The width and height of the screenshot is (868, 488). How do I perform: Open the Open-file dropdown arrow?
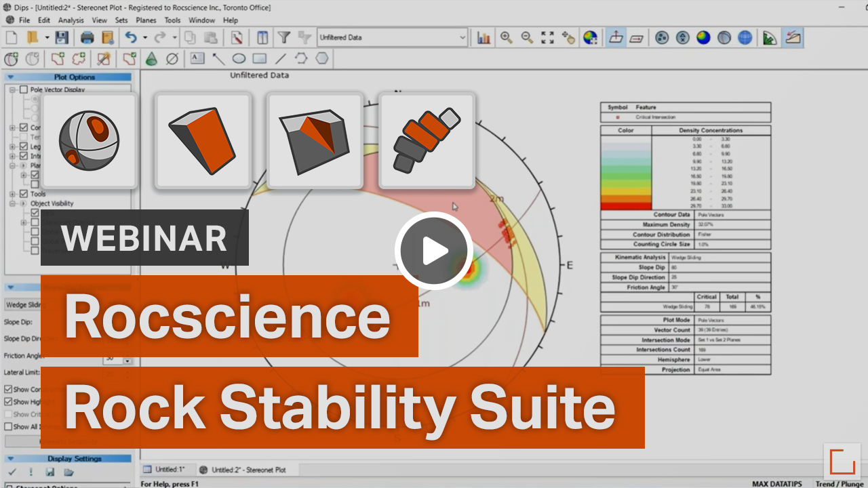(47, 37)
